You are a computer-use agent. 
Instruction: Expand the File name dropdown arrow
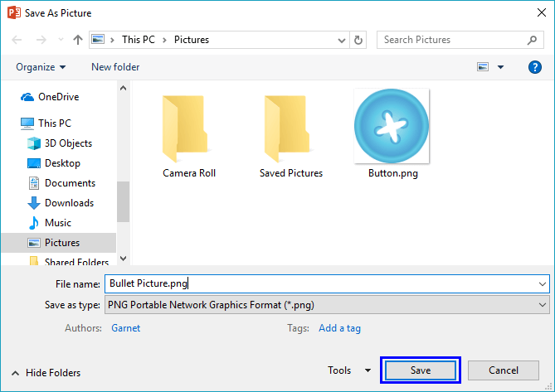pyautogui.click(x=543, y=283)
